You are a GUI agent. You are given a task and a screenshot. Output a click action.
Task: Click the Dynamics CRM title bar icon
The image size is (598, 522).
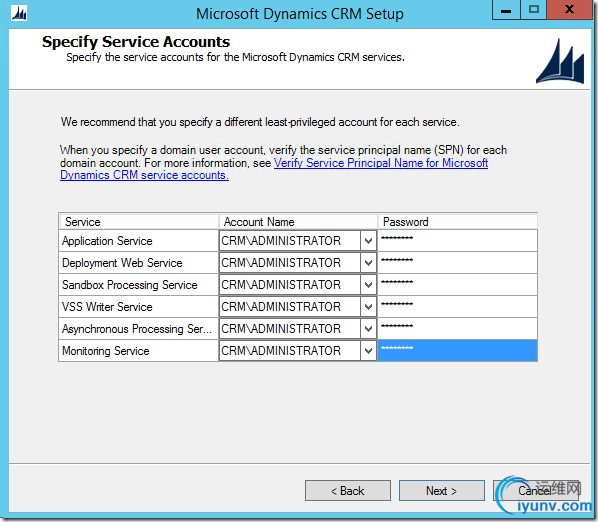point(19,14)
